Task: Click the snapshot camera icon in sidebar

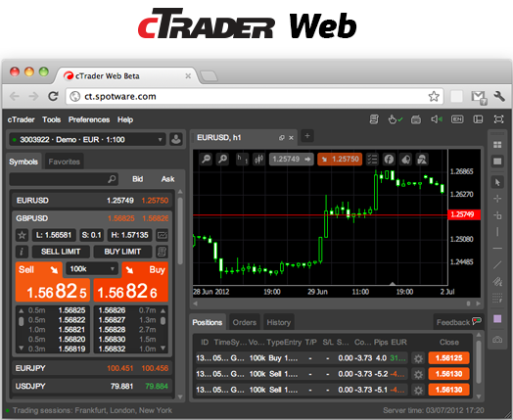Action: click(x=497, y=340)
